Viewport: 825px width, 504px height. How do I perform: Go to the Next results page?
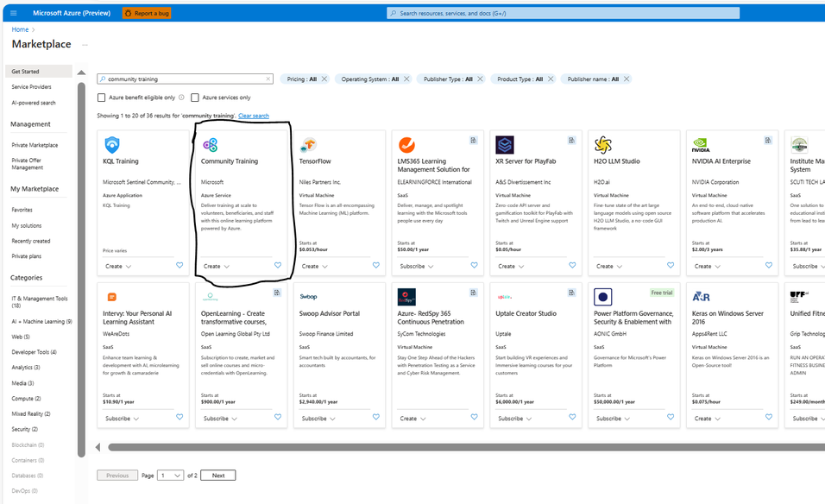click(x=217, y=475)
